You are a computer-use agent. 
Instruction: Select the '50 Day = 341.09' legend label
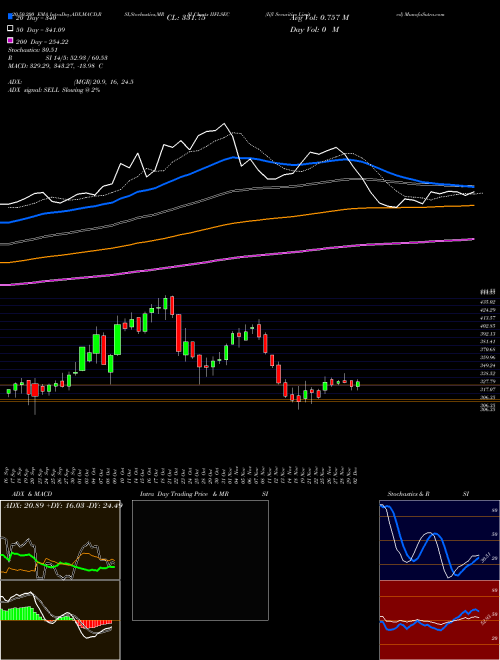click(x=40, y=30)
